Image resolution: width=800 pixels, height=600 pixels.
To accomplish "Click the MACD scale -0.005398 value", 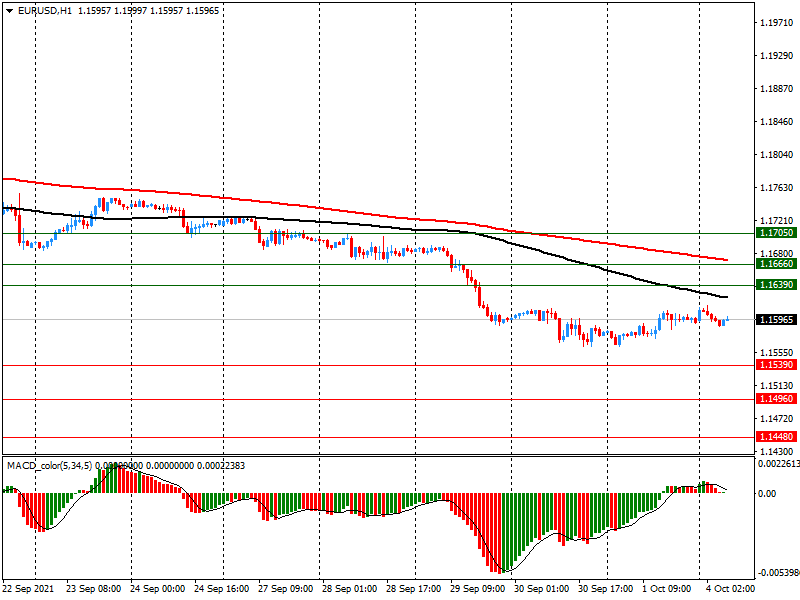I will 779,573.
